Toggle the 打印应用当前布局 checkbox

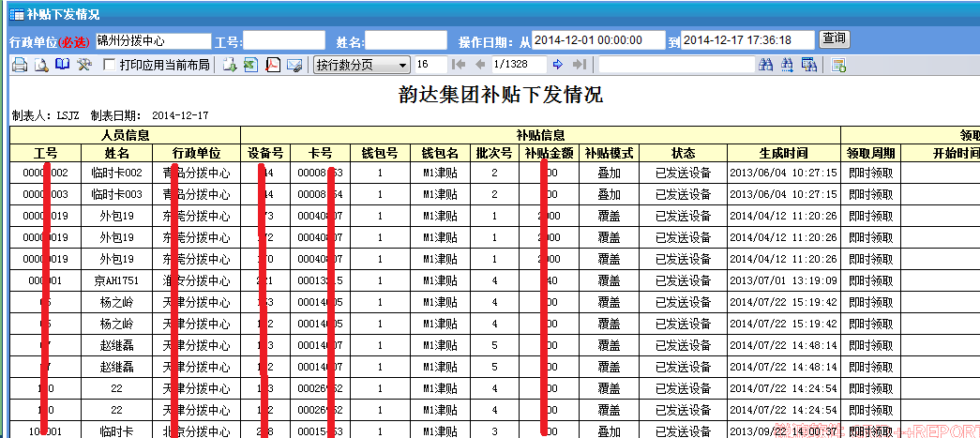pyautogui.click(x=109, y=65)
